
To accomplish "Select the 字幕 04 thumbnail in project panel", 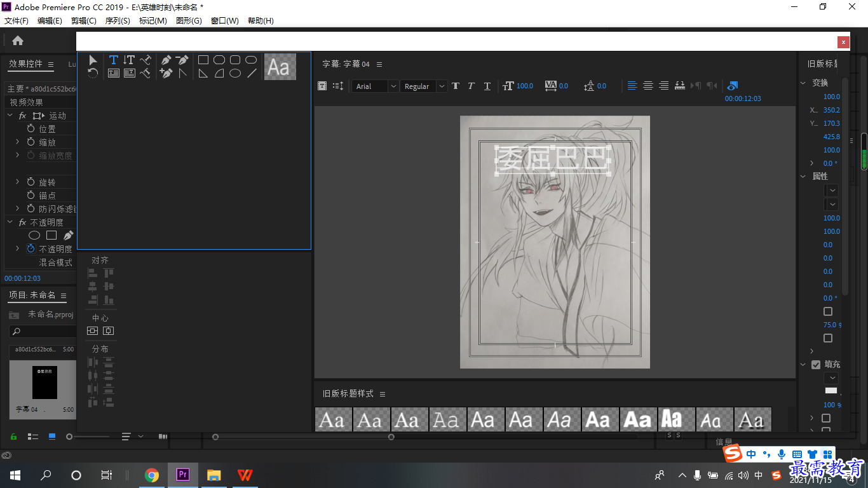I will tap(44, 383).
